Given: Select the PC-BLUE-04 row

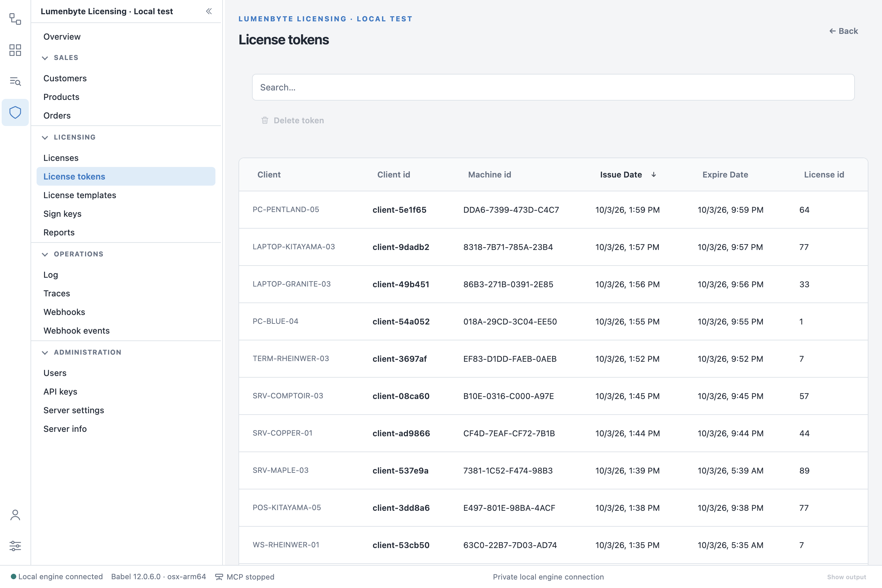Looking at the screenshot, I should [553, 321].
